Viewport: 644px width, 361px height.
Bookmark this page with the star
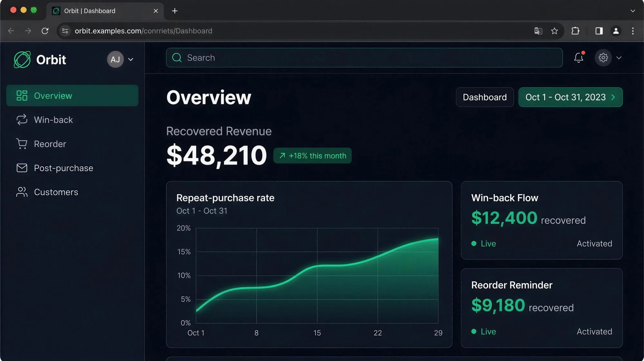(554, 31)
